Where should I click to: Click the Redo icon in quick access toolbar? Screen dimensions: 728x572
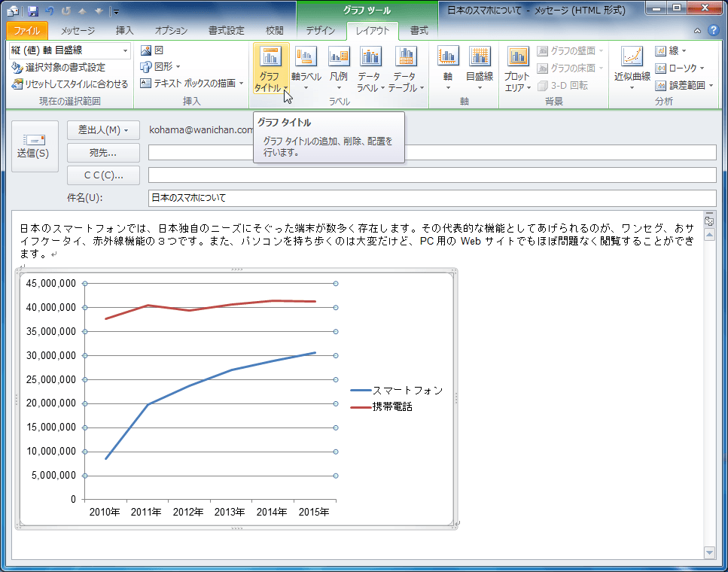66,11
